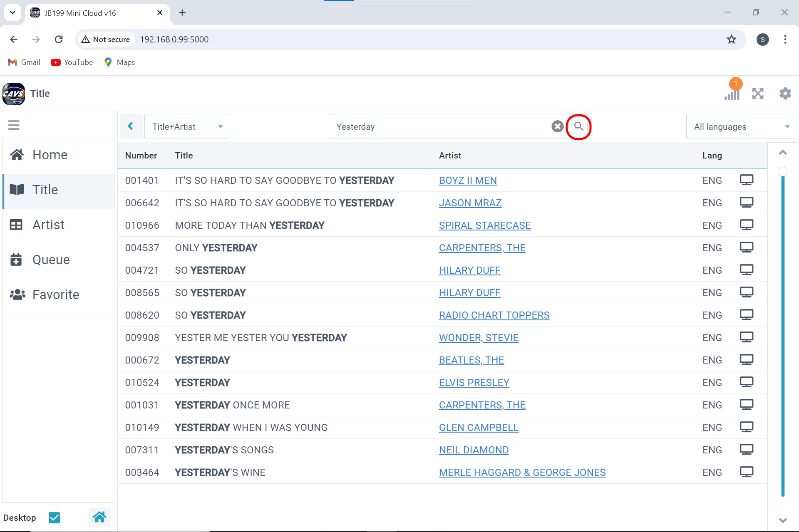
Task: Click song number 000672
Action: 142,360
